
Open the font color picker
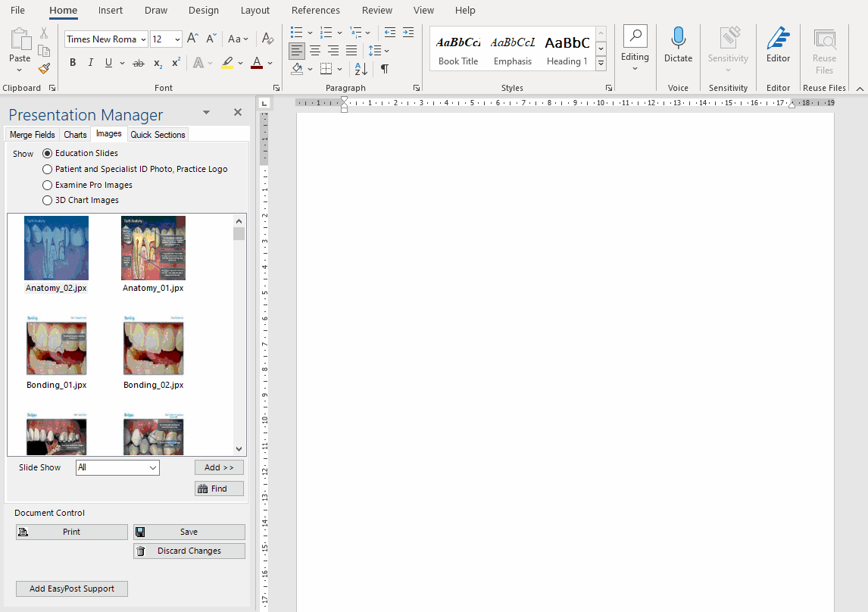[x=268, y=63]
